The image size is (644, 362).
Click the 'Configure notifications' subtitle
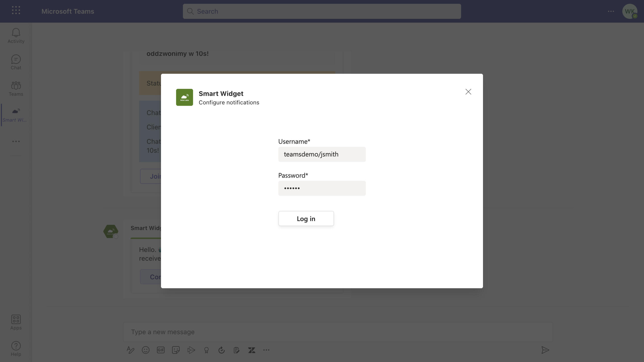coord(229,102)
